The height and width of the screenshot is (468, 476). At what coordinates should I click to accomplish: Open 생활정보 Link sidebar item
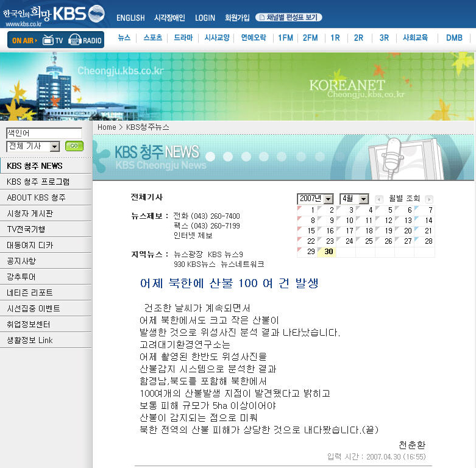coord(46,340)
